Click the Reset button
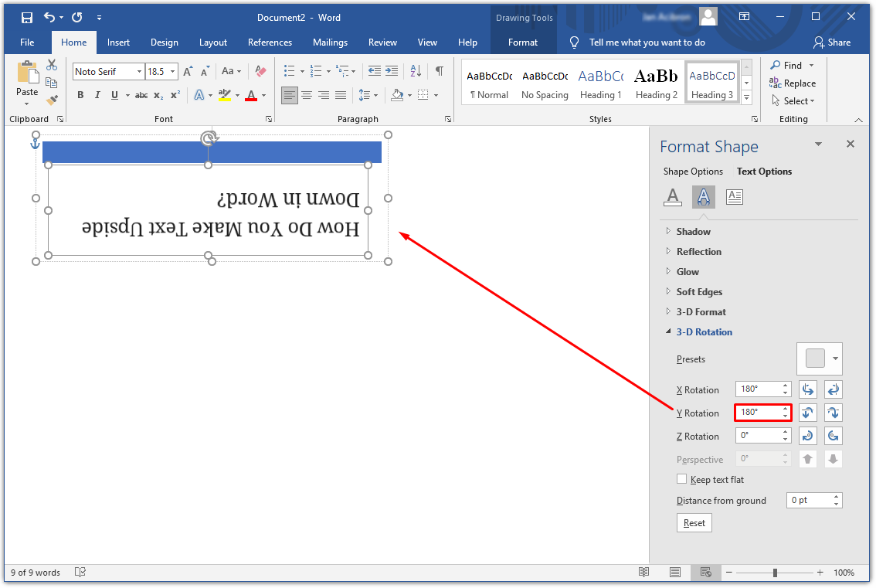This screenshot has height=588, width=876. pos(694,523)
